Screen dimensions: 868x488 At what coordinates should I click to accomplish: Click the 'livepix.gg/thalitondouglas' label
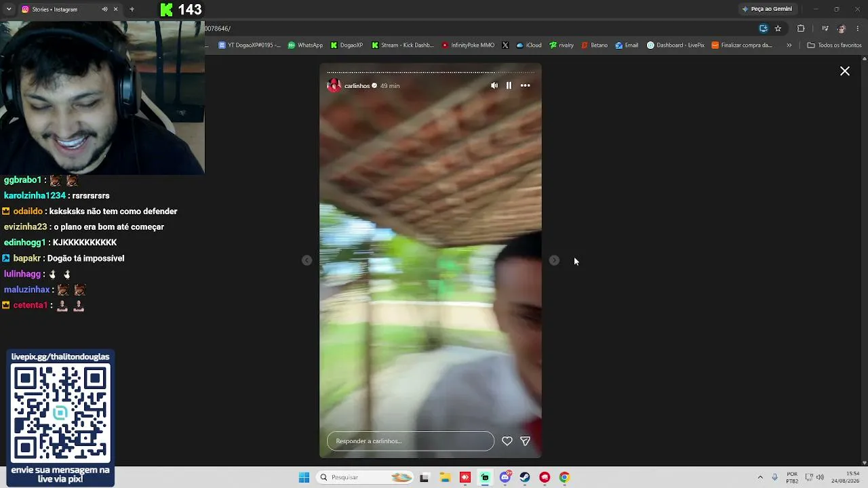click(x=60, y=357)
